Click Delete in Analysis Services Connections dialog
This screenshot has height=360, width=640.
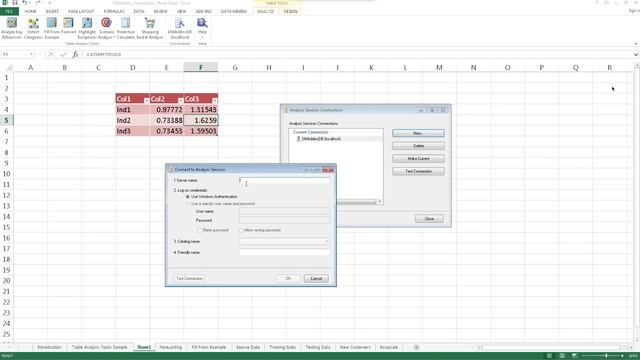point(418,146)
